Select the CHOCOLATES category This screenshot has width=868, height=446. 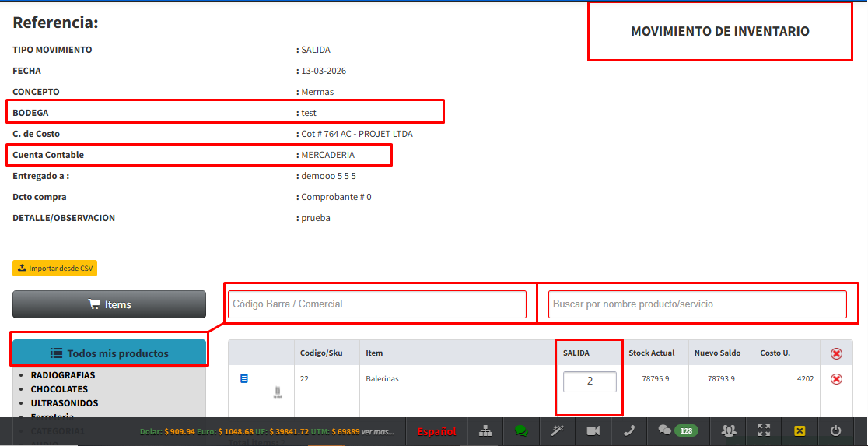59,389
